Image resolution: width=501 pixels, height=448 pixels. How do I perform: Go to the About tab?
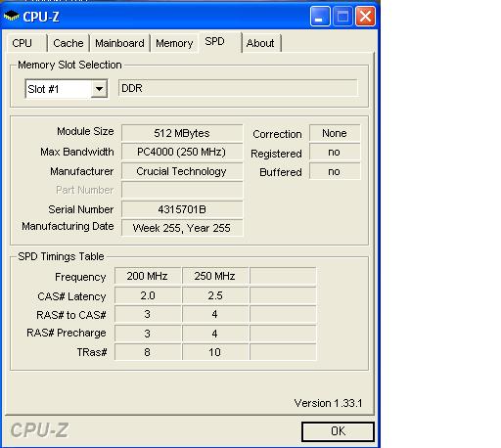click(x=261, y=43)
